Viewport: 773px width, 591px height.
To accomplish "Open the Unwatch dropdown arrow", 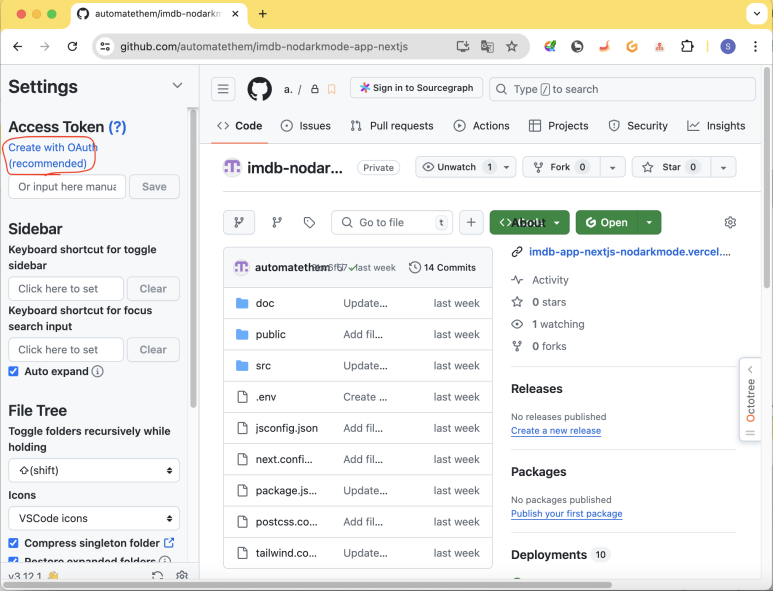I will pos(506,167).
